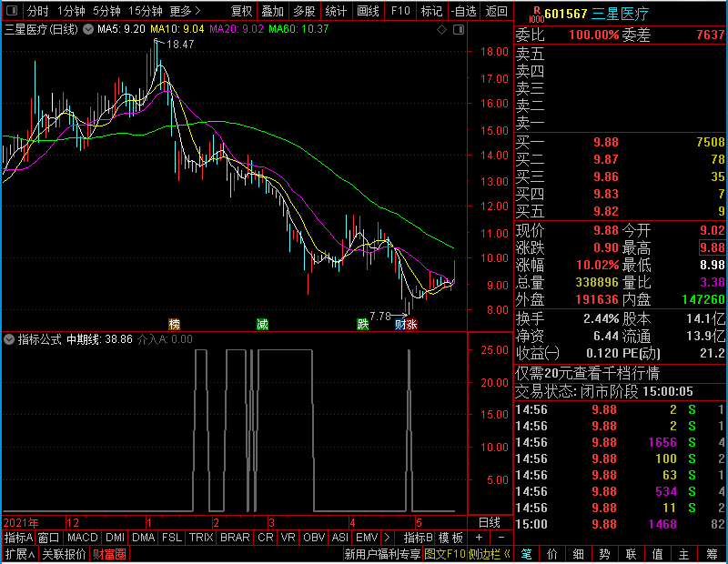Toggle the panel layout icon before 分时
The width and height of the screenshot is (728, 564).
(x=13, y=11)
